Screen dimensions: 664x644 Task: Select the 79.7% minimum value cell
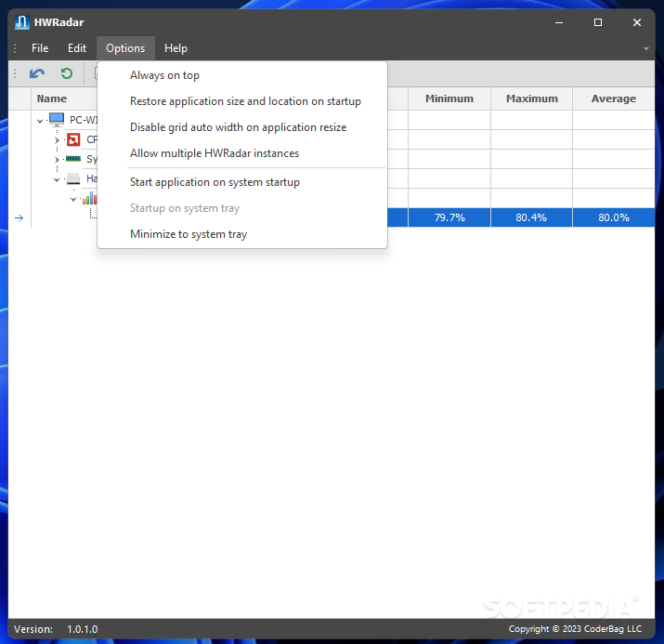coord(449,217)
